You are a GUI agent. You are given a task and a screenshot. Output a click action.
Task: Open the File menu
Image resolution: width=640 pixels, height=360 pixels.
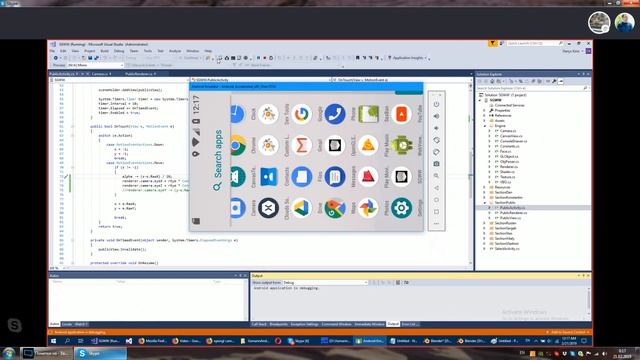52,51
